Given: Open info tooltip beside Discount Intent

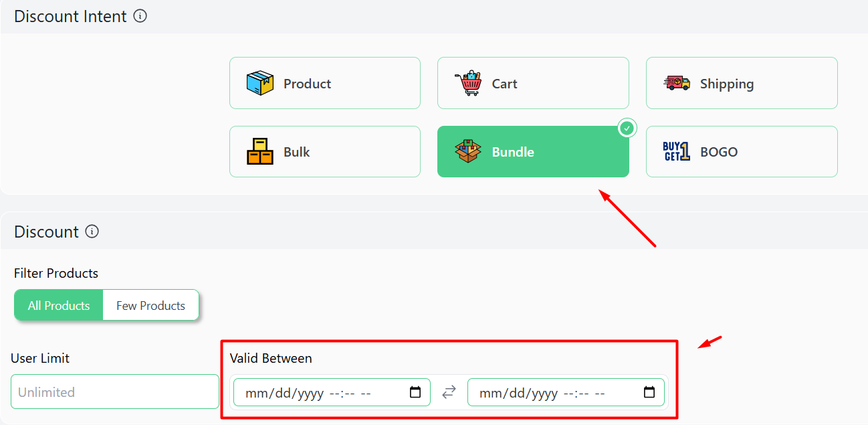Looking at the screenshot, I should [x=140, y=16].
